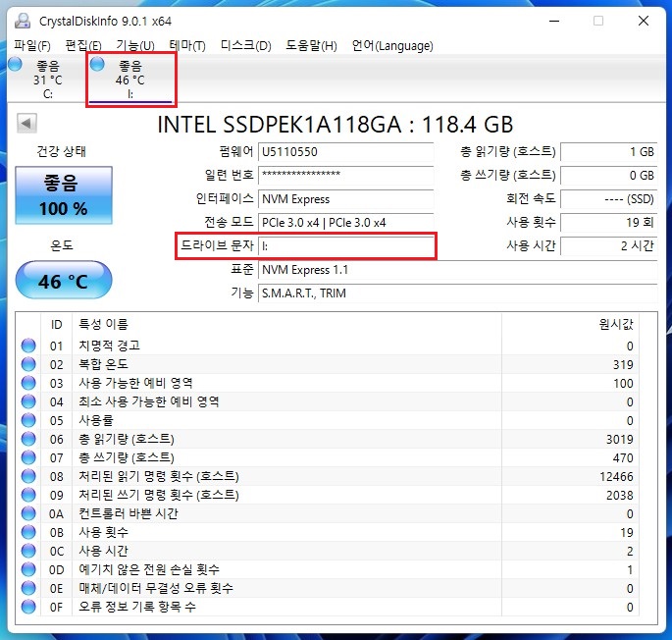This screenshot has width=672, height=640.
Task: Open the 편집(E) menu
Action: [x=83, y=45]
